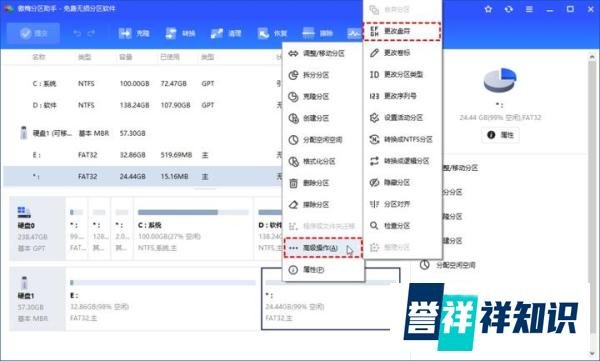This screenshot has width=600, height=361.
Task: Select the D: 软件 row in partition table
Action: tap(142, 105)
